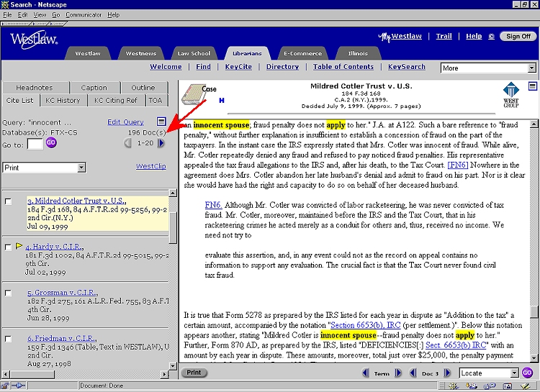Click document scrollbar up arrow
This screenshot has height=392, width=540.
coord(534,124)
